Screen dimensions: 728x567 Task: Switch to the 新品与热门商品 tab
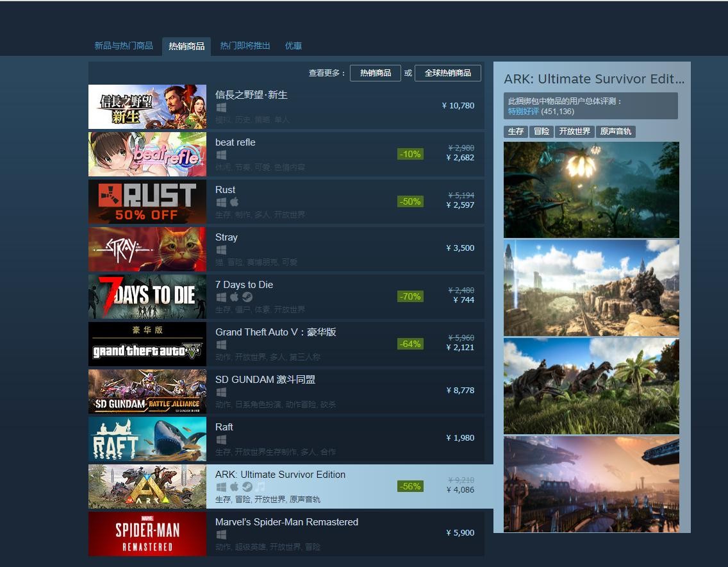[123, 46]
